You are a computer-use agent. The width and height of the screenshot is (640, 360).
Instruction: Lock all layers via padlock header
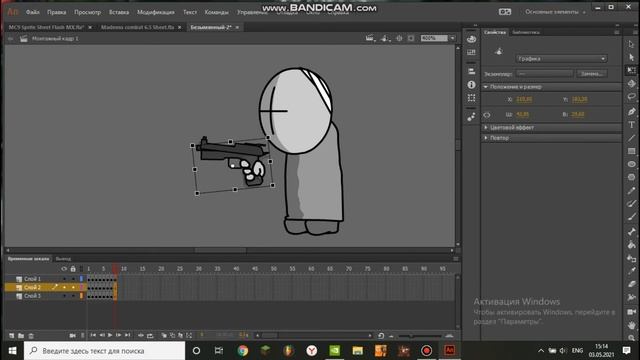(x=73, y=269)
